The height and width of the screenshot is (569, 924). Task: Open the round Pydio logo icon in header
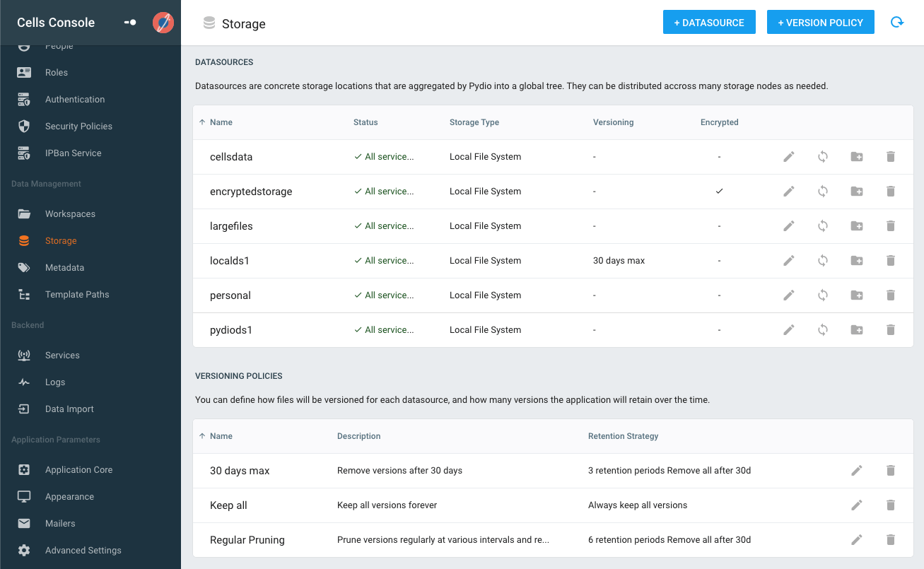tap(163, 23)
